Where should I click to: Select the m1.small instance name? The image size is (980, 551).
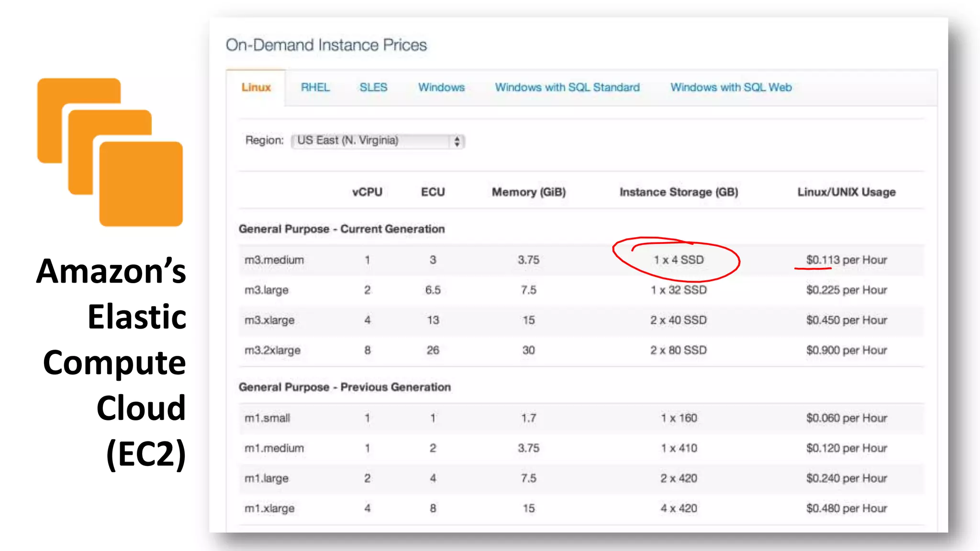click(x=267, y=418)
